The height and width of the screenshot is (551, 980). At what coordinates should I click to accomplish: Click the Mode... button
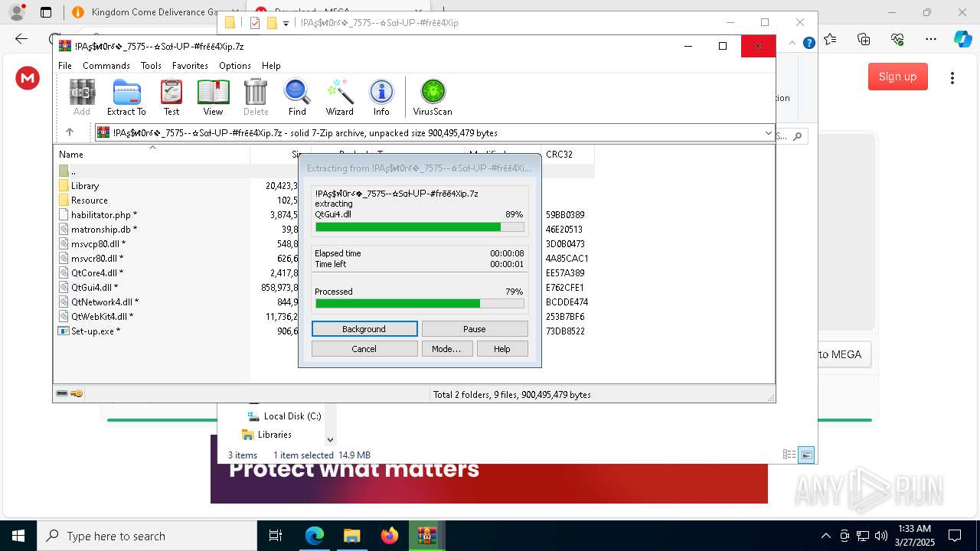[x=446, y=349]
